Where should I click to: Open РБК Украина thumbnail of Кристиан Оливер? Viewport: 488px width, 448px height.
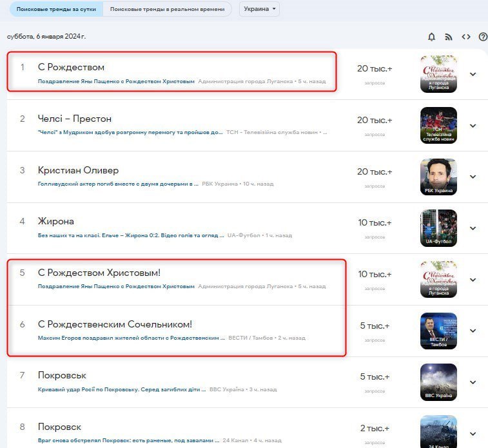pos(438,177)
